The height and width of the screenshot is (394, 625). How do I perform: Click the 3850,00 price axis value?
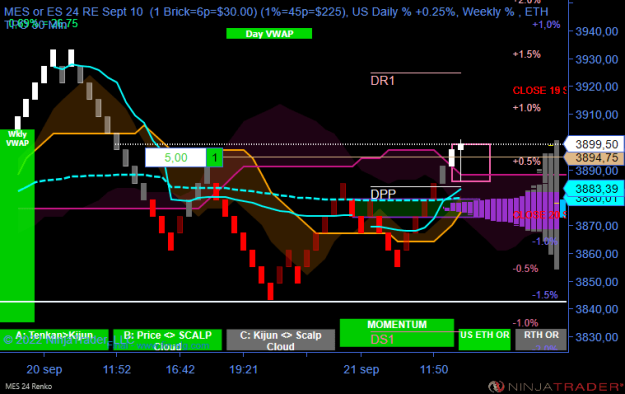[597, 282]
